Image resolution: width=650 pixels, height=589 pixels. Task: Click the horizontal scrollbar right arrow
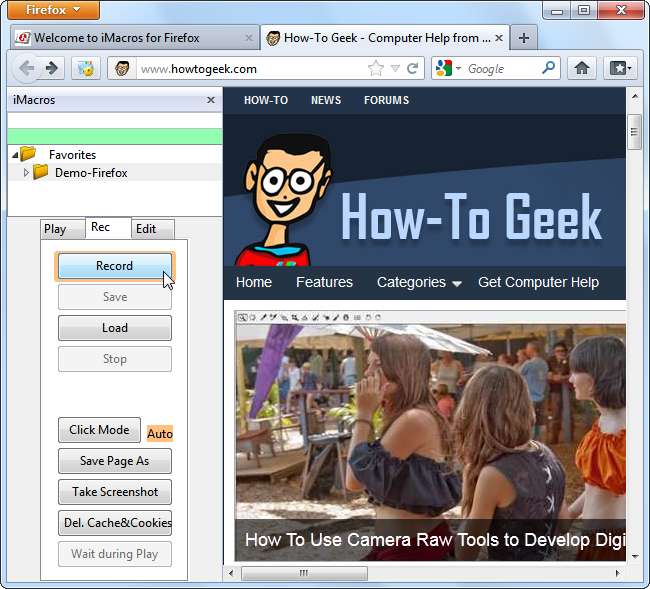[x=618, y=573]
